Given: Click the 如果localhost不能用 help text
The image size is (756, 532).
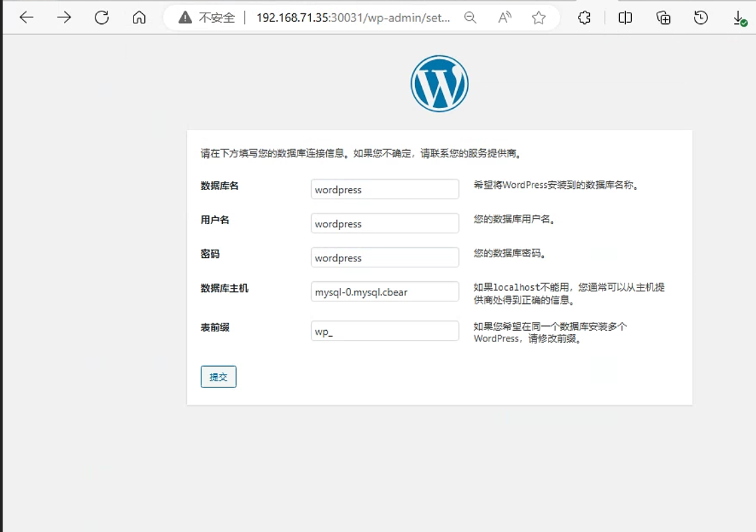Looking at the screenshot, I should click(569, 293).
